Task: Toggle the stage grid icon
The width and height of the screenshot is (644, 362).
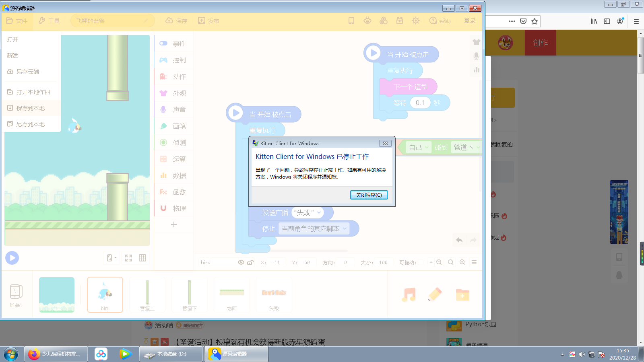Action: pyautogui.click(x=142, y=258)
